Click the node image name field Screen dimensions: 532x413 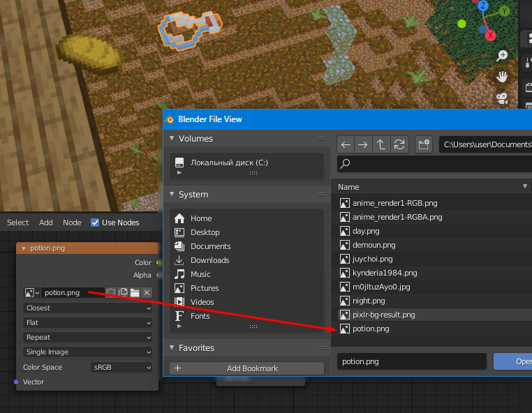(73, 292)
